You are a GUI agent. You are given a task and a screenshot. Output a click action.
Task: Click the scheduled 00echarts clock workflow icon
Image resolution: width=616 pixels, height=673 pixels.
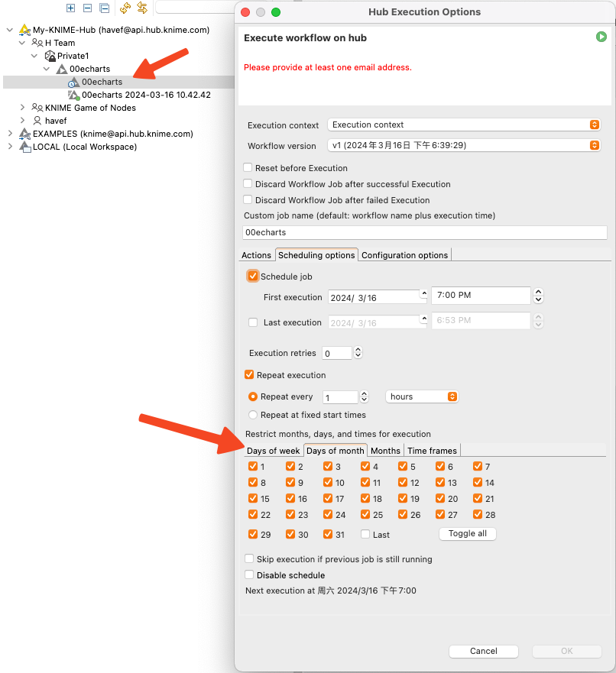74,82
